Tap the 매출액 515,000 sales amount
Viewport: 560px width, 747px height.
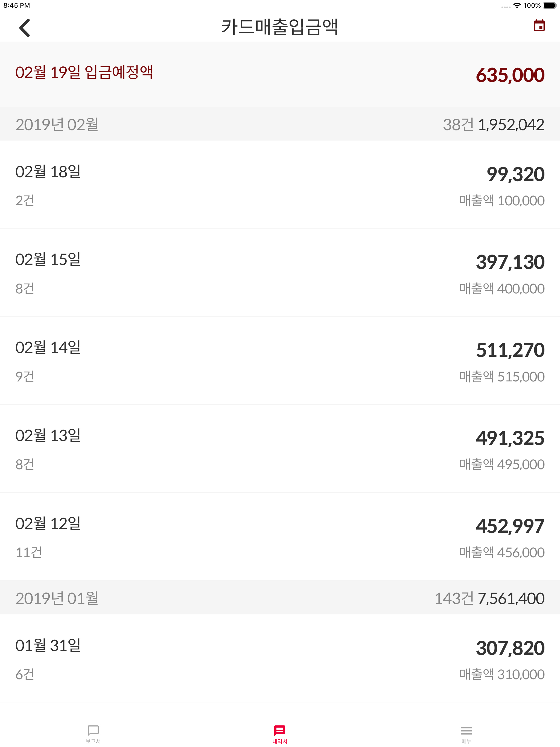pyautogui.click(x=501, y=377)
